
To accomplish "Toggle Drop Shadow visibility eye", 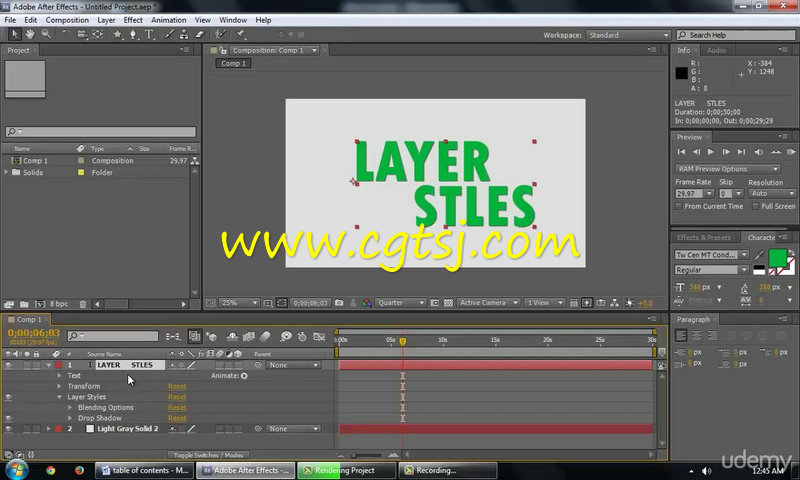I will [x=8, y=418].
